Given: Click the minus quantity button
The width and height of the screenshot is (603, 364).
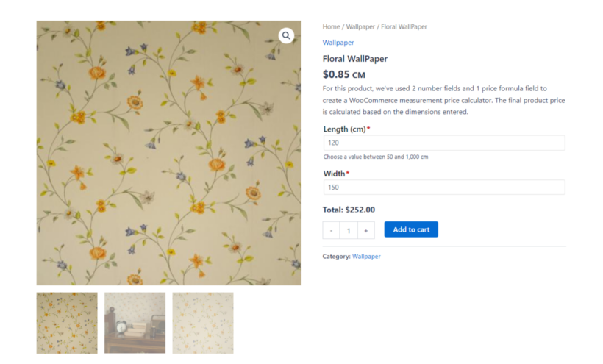Looking at the screenshot, I should 331,230.
